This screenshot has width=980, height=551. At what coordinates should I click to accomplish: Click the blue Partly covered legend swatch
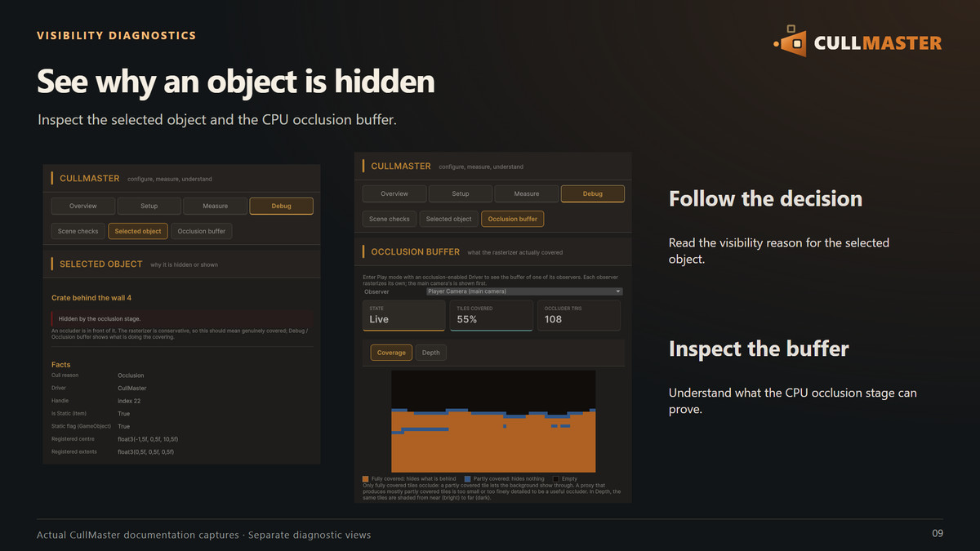[x=467, y=479]
